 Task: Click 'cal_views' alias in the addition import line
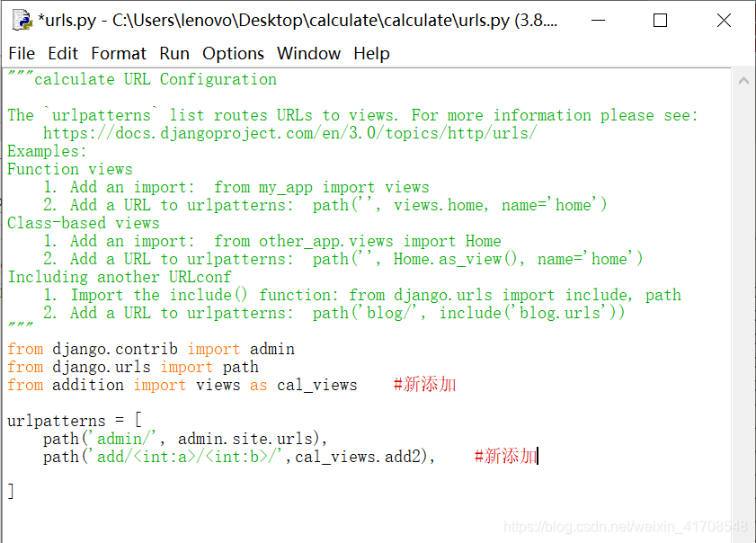[x=317, y=386]
